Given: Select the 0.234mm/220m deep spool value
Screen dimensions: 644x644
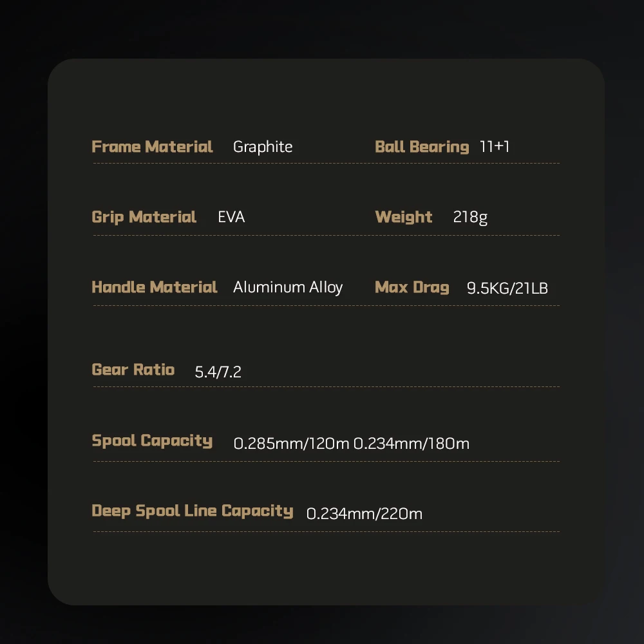Looking at the screenshot, I should (x=365, y=514).
